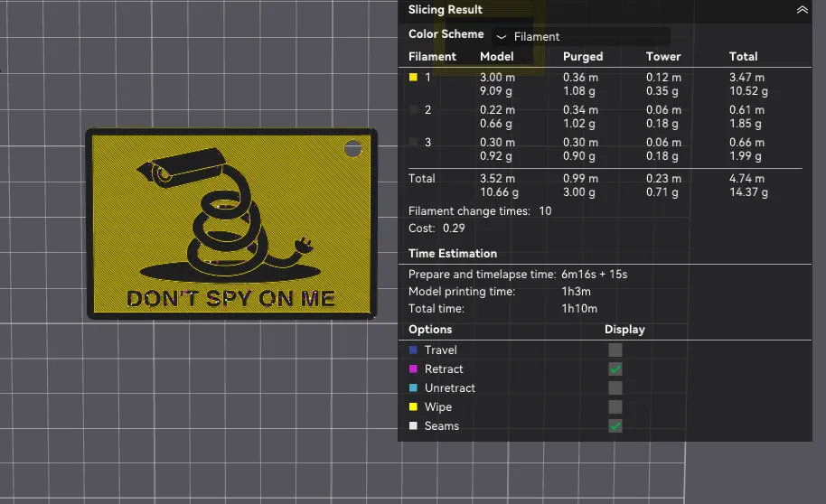The height and width of the screenshot is (504, 826).
Task: Click the Total column header
Action: (743, 56)
